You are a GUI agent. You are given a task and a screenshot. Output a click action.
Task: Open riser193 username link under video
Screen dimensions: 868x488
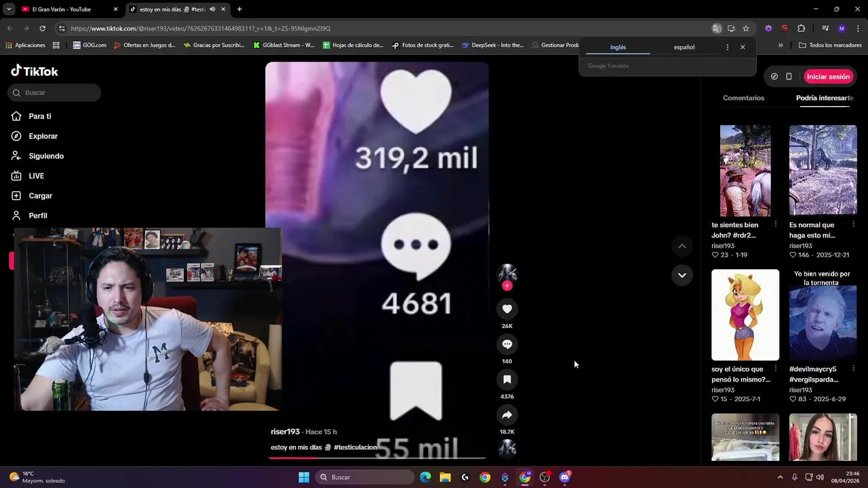pyautogui.click(x=285, y=432)
